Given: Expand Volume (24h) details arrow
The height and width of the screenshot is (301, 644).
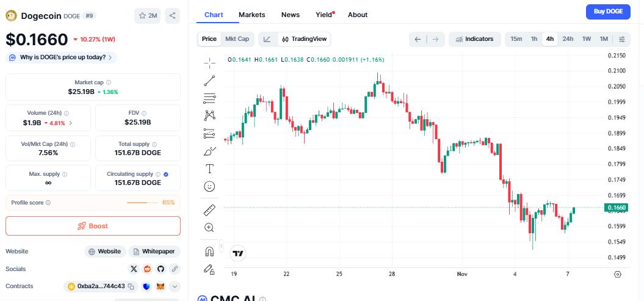Looking at the screenshot, I should 70,123.
